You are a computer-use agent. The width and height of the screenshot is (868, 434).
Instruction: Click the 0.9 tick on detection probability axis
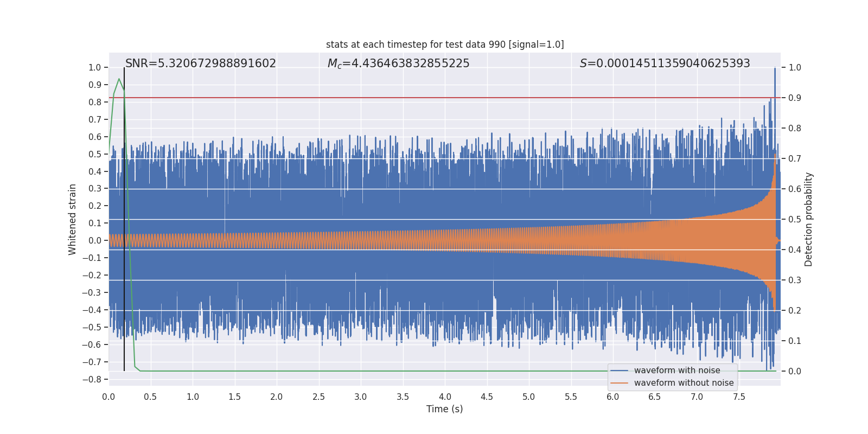point(795,98)
